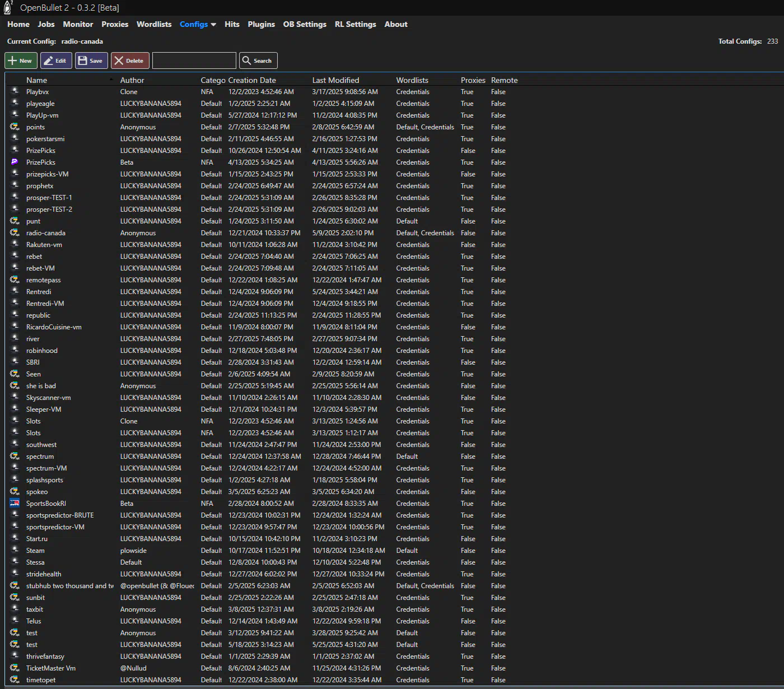Click the icon beside Stessa config
Viewport: 784px width, 689px height.
pos(15,562)
